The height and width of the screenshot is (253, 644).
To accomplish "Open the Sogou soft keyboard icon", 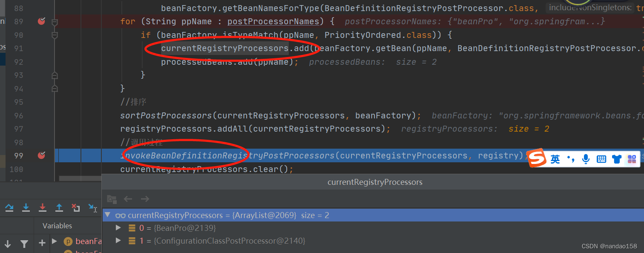I will [x=601, y=159].
